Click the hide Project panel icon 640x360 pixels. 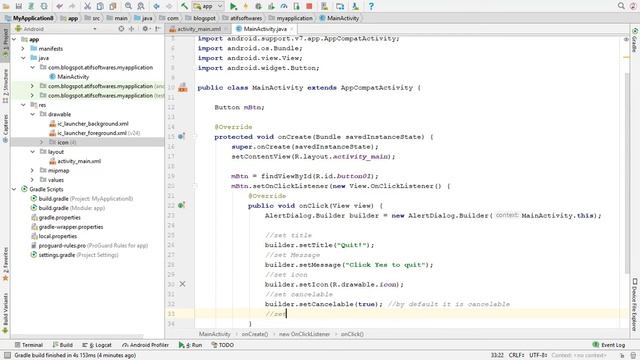158,29
